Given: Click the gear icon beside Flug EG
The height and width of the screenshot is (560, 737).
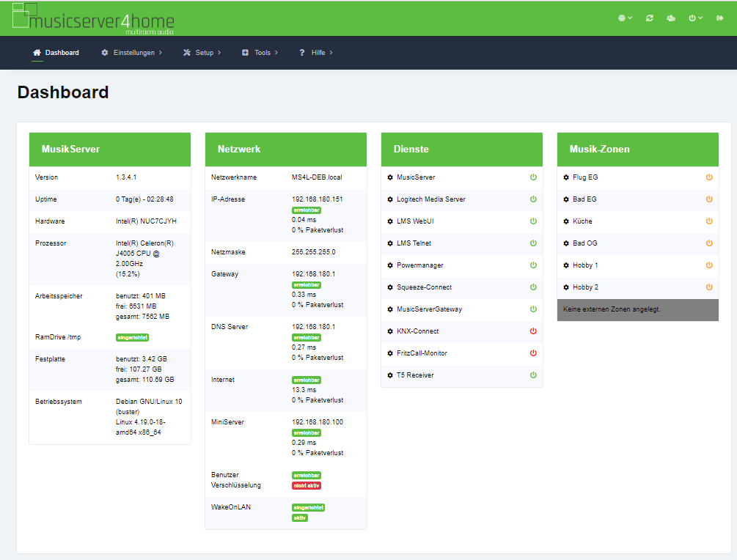Looking at the screenshot, I should (566, 177).
